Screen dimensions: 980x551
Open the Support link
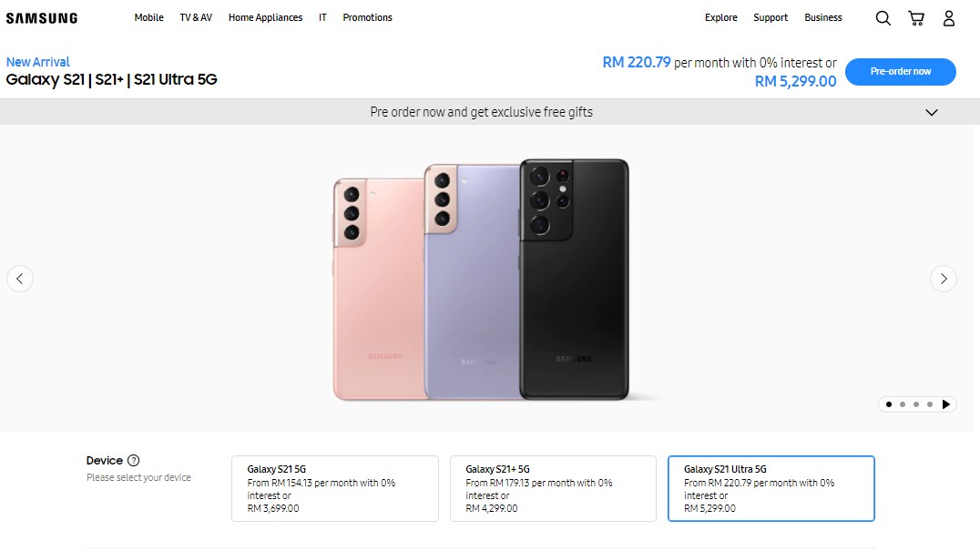771,18
